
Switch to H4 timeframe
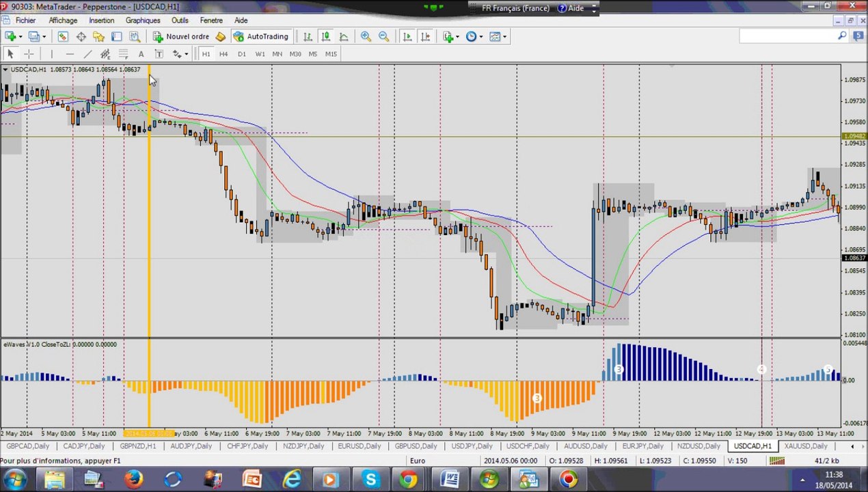pyautogui.click(x=223, y=54)
